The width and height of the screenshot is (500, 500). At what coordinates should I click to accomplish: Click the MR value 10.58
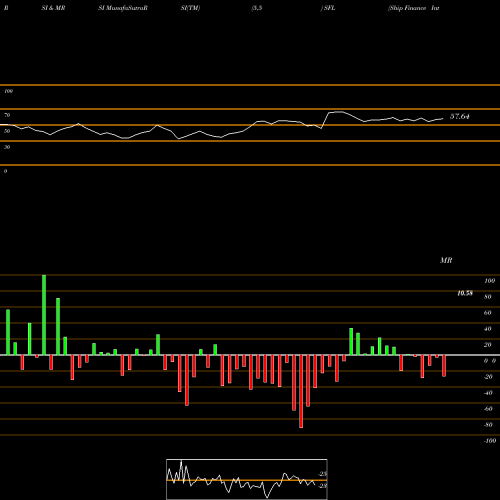(465, 293)
